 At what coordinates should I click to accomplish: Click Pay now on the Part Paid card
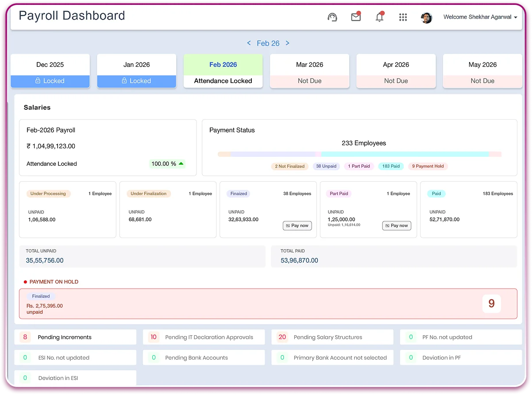pyautogui.click(x=397, y=226)
